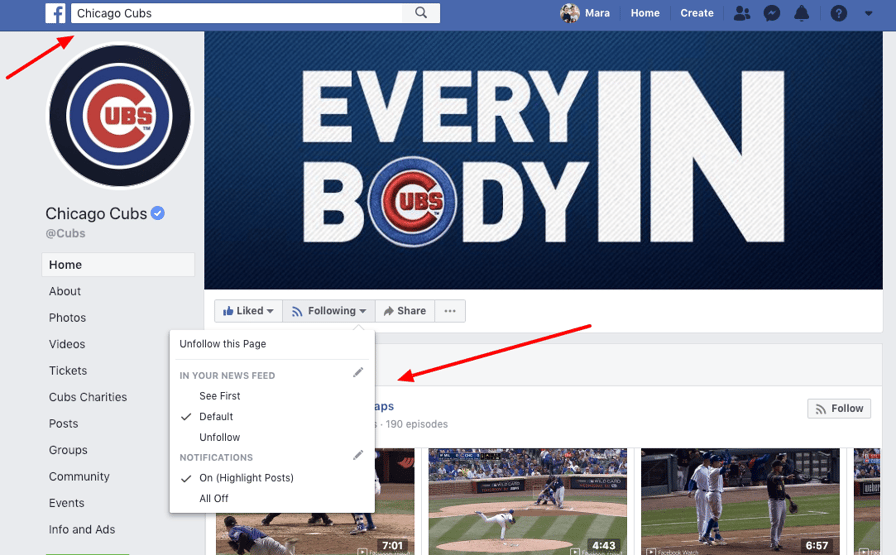Click the Chicago Cubs page title
Image resolution: width=896 pixels, height=555 pixels.
point(96,213)
